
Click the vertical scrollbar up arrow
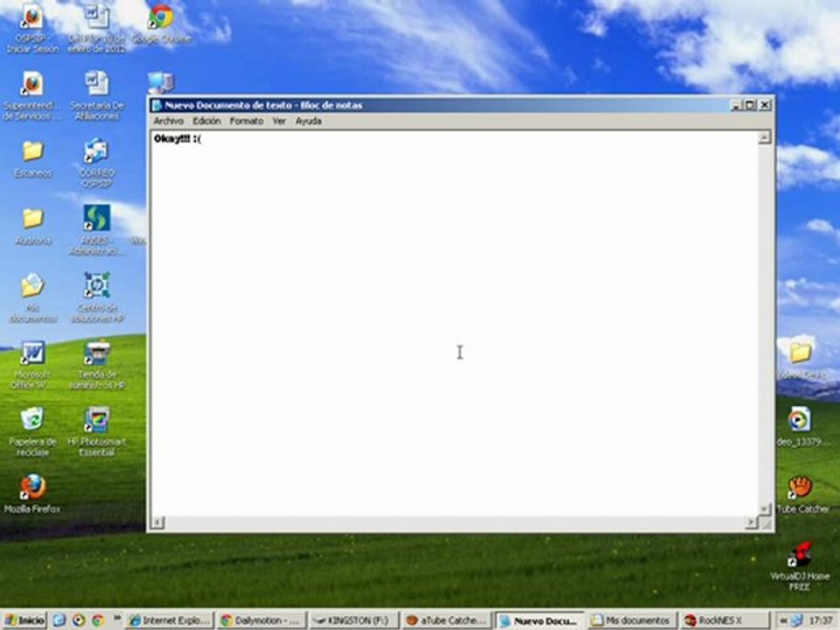(x=765, y=137)
